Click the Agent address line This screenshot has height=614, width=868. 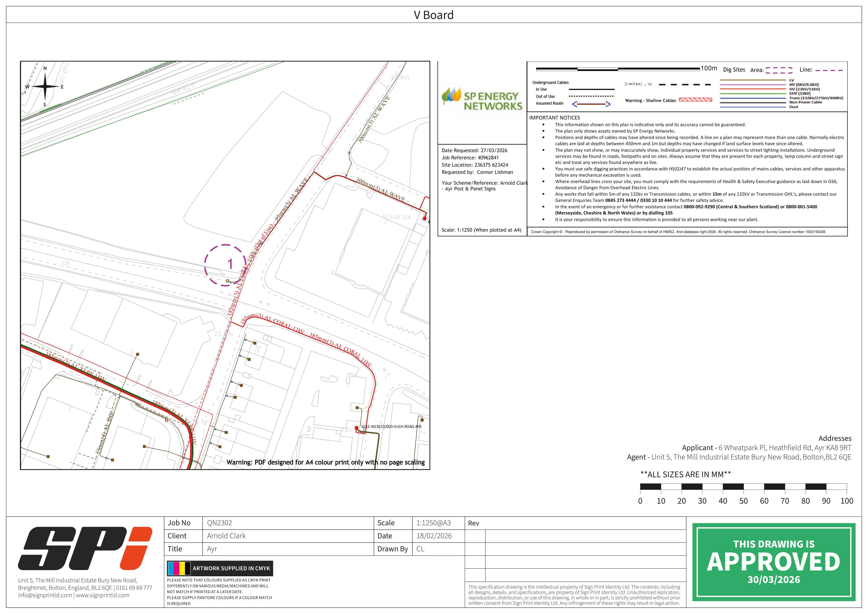(739, 457)
